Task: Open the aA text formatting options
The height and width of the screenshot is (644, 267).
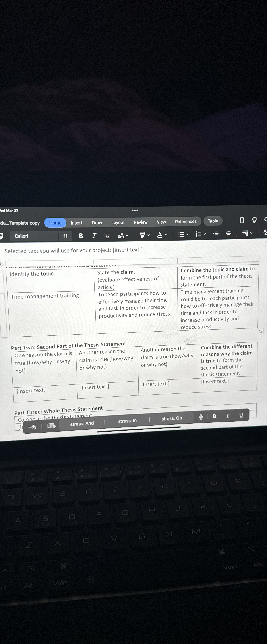Action: [121, 235]
